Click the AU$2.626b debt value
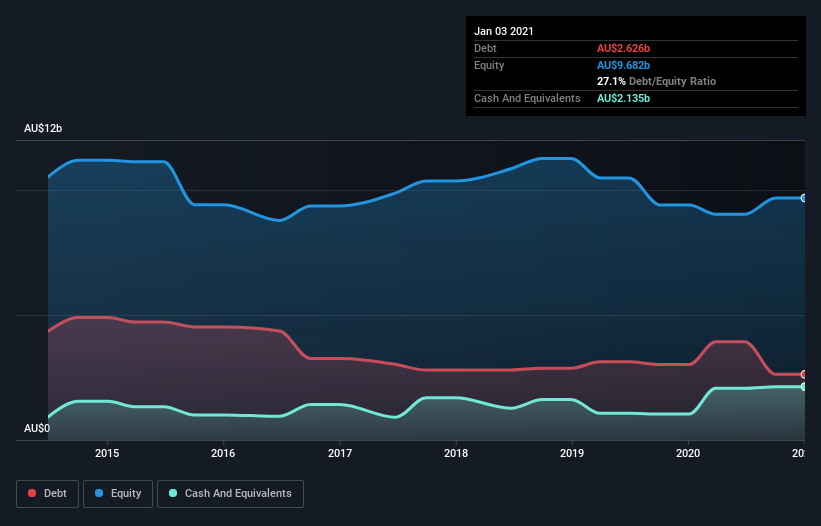The height and width of the screenshot is (526, 821). tap(623, 48)
